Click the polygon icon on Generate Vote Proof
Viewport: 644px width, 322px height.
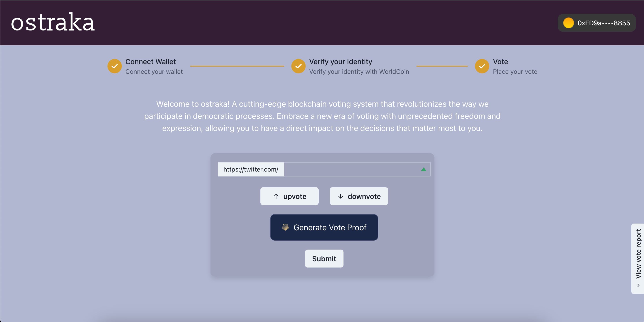(x=285, y=227)
